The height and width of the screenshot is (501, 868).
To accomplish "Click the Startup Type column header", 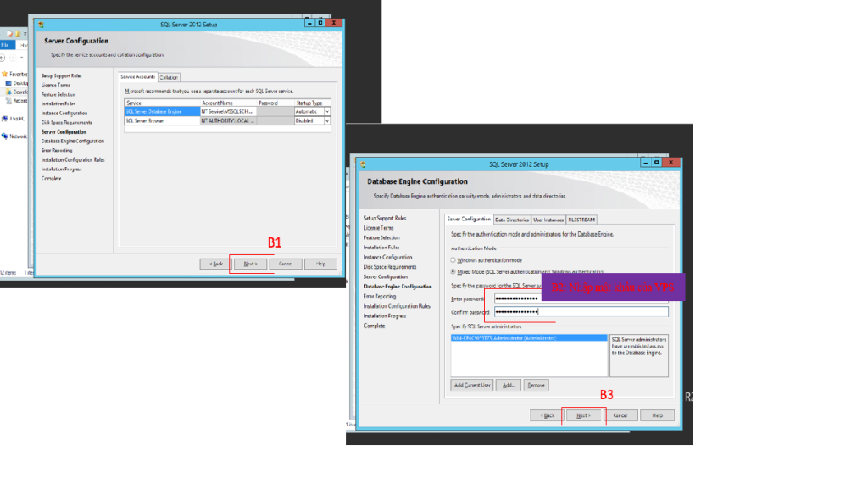I will (x=313, y=103).
